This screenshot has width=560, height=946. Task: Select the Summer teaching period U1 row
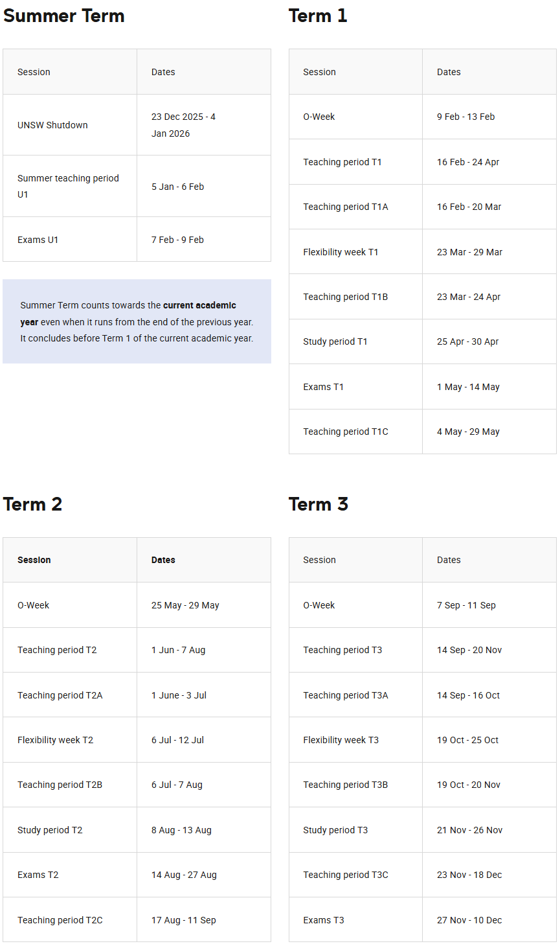click(x=68, y=186)
